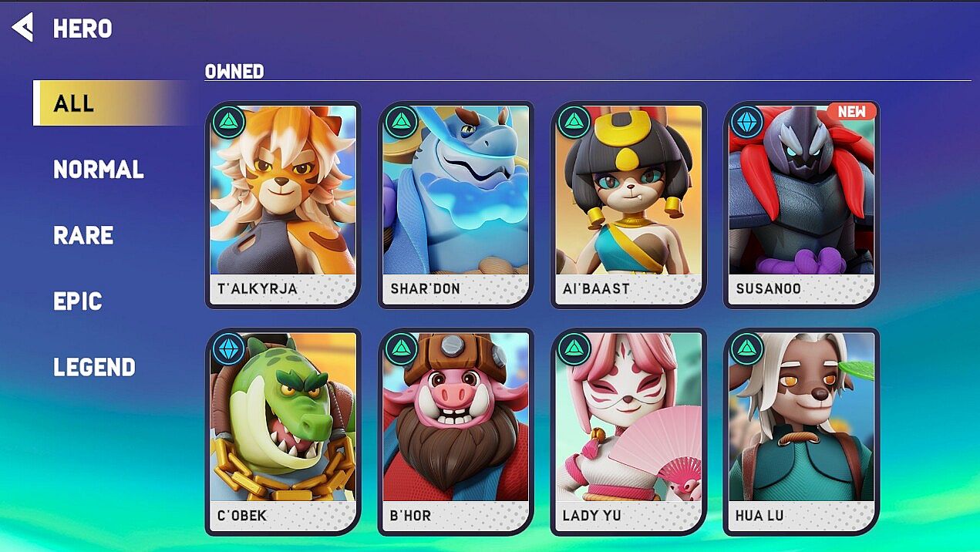
Task: Click the green rarity badge on HUA LU
Action: pos(746,348)
